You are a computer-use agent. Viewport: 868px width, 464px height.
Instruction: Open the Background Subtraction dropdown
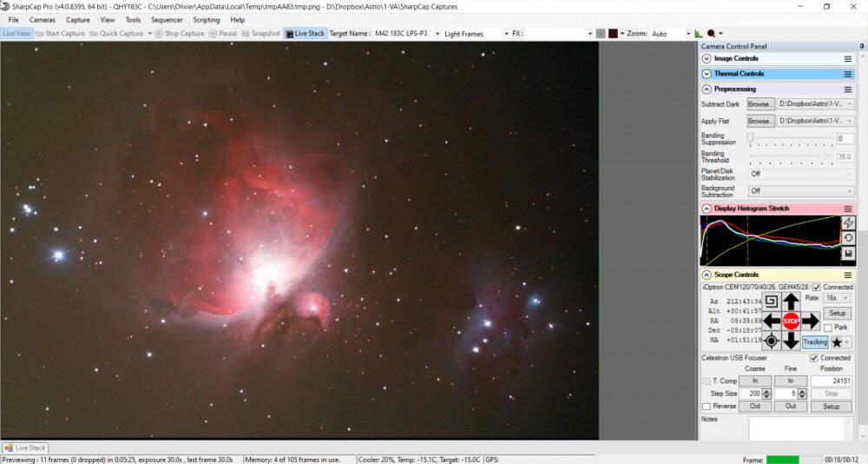801,190
